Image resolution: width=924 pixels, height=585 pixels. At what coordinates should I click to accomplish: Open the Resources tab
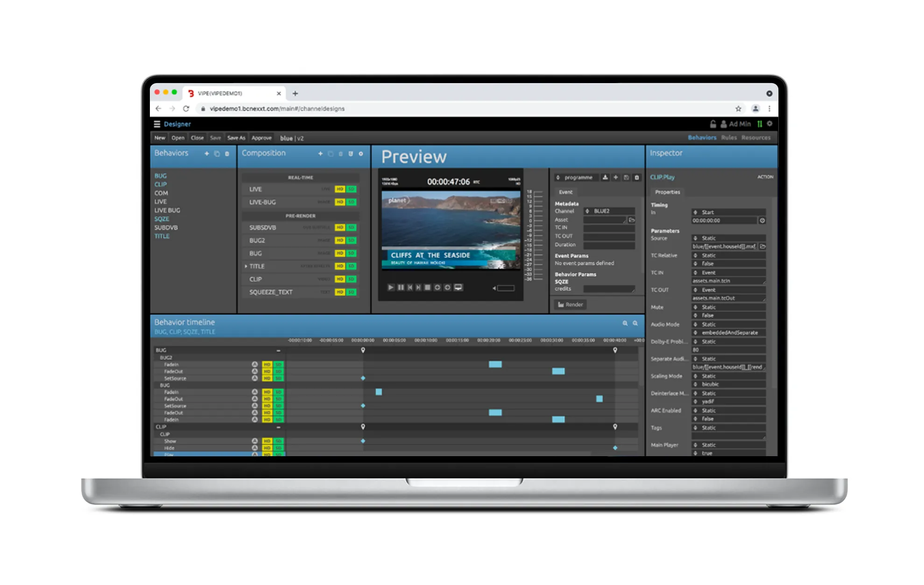(755, 138)
